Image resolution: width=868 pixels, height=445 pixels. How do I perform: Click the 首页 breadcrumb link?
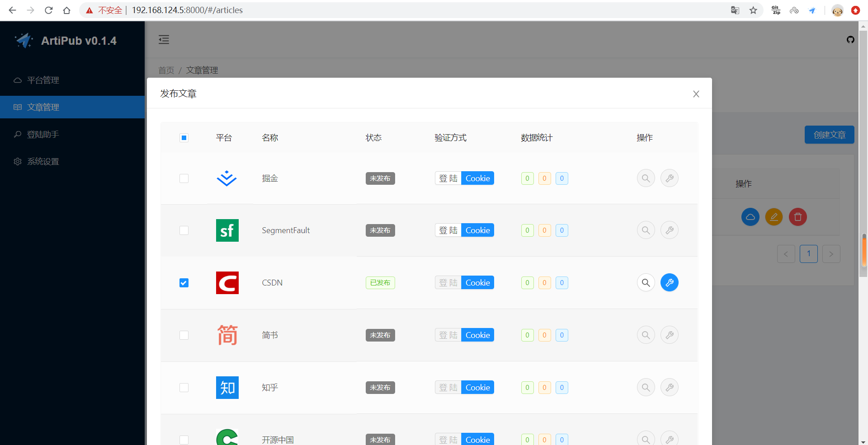tap(166, 70)
